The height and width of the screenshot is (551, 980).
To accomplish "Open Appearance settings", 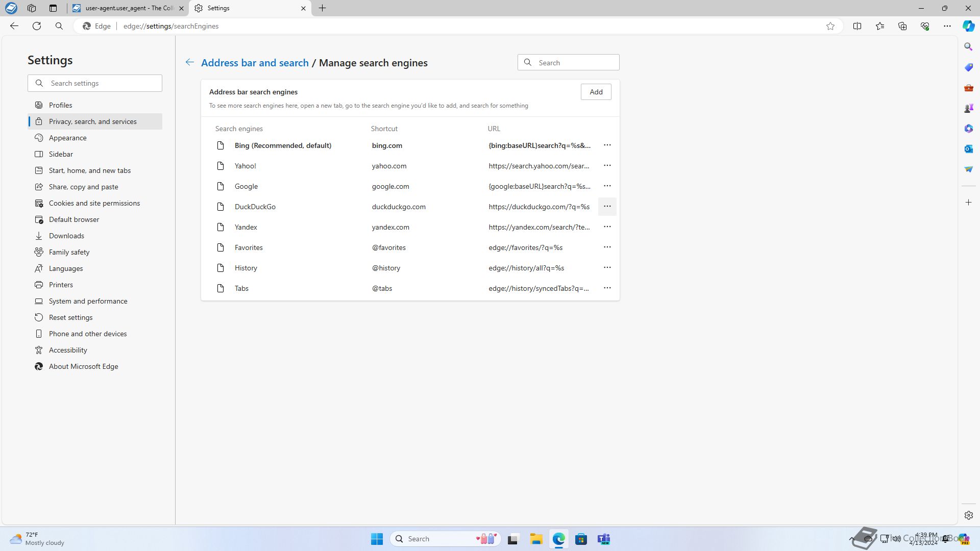I will 95,138.
